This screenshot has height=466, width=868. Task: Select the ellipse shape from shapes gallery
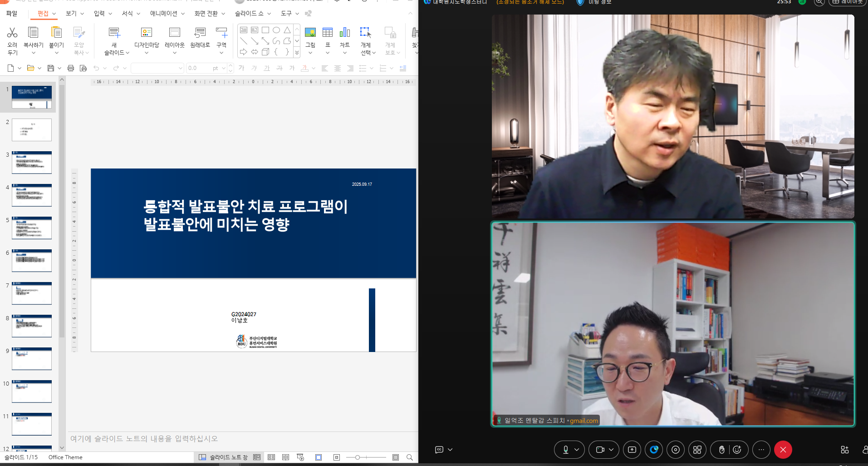click(276, 30)
